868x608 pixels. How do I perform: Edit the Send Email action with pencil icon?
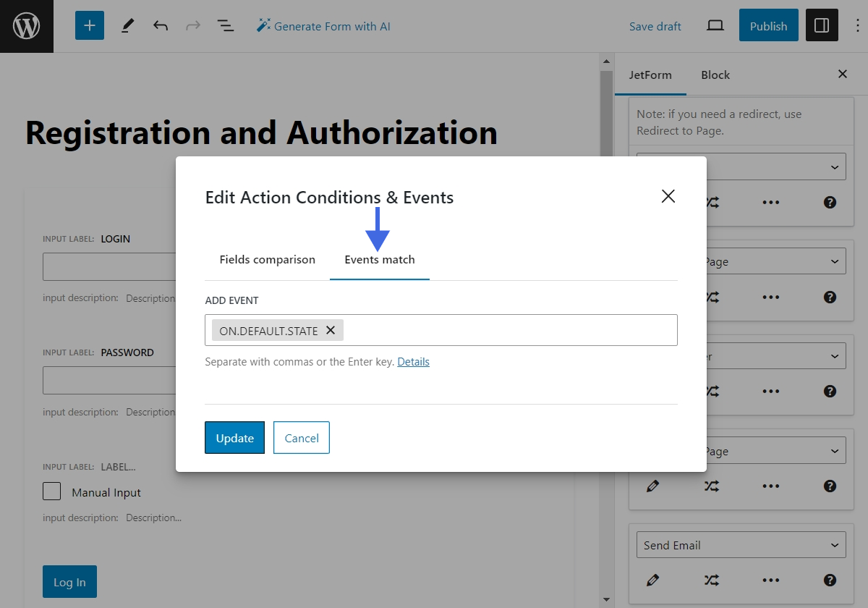pyautogui.click(x=652, y=580)
